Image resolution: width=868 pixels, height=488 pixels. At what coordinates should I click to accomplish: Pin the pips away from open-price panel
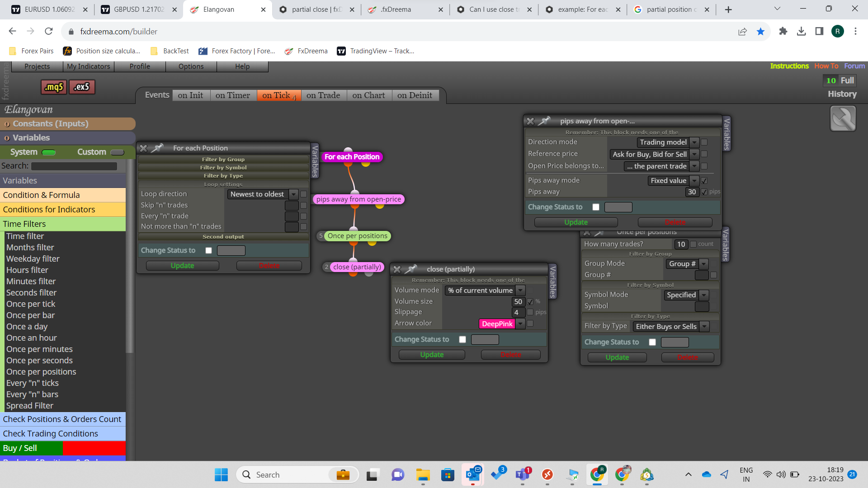pos(544,121)
